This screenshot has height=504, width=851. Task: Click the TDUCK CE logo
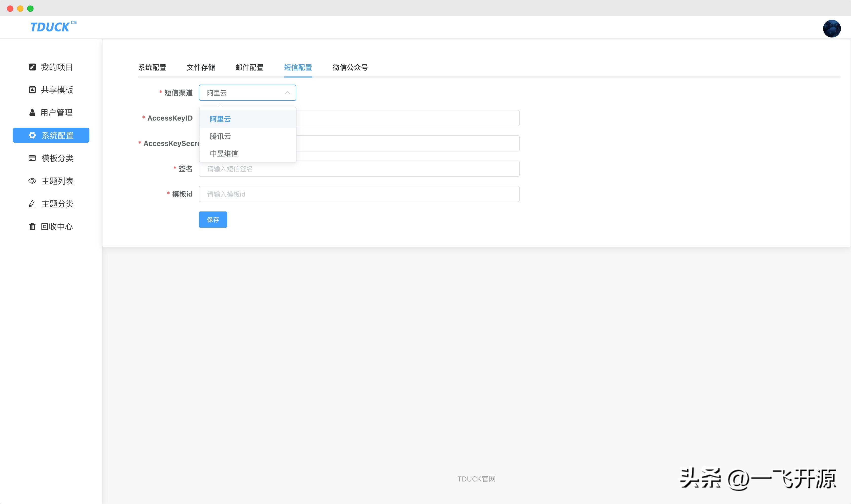[x=53, y=27]
